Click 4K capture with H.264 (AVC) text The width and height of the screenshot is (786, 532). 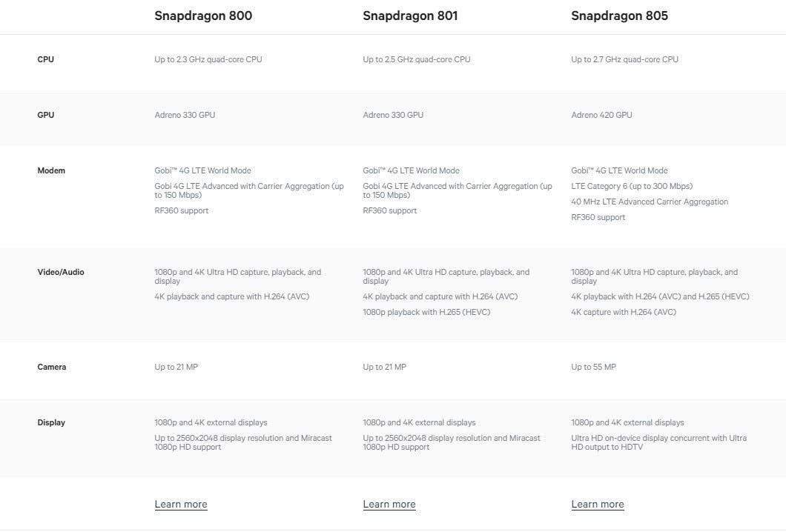pos(624,312)
